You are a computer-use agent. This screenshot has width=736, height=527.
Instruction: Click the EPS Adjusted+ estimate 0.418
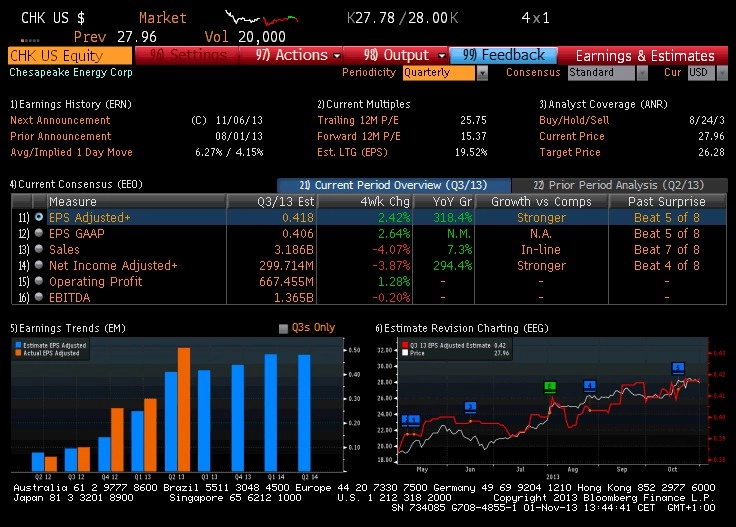[x=298, y=218]
